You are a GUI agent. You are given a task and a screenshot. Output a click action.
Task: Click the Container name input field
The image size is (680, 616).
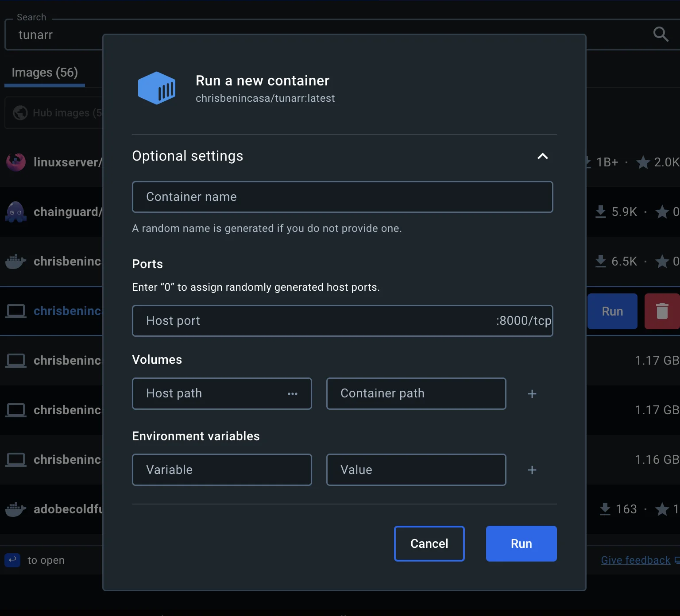(342, 197)
